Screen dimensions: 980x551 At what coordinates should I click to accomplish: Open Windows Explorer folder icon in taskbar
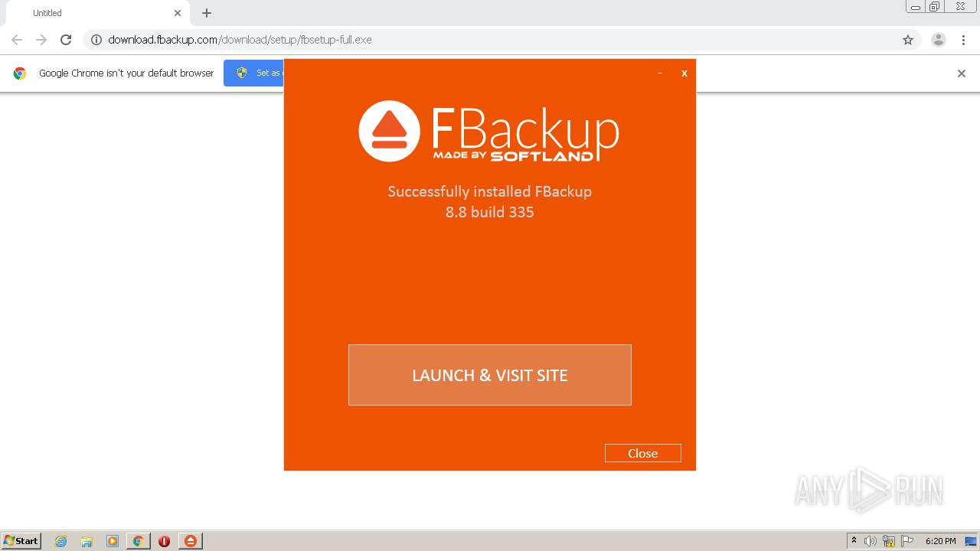point(87,541)
